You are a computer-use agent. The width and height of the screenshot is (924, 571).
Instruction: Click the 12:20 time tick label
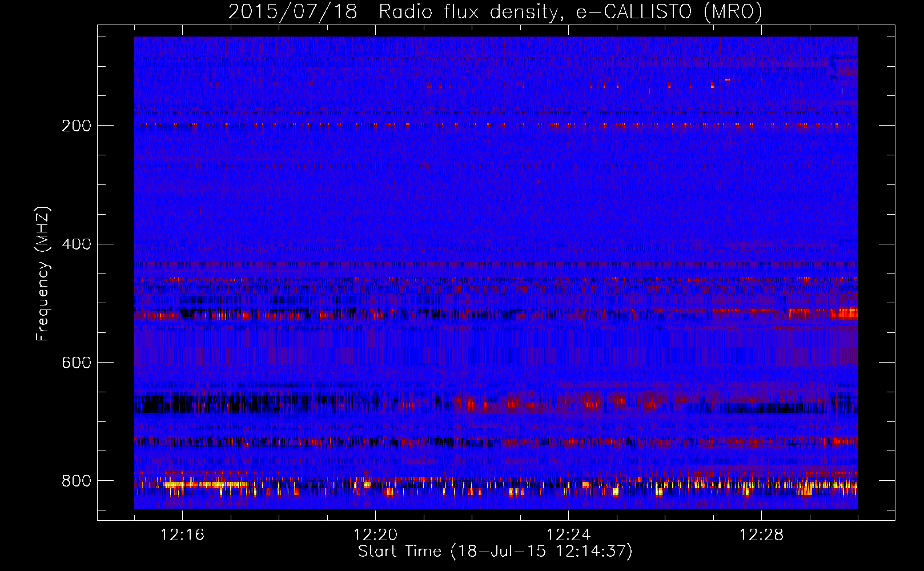[x=375, y=534]
